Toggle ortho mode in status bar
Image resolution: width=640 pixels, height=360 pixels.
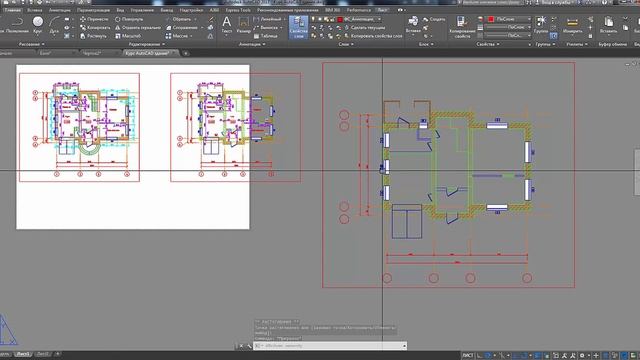pyautogui.click(x=480, y=356)
